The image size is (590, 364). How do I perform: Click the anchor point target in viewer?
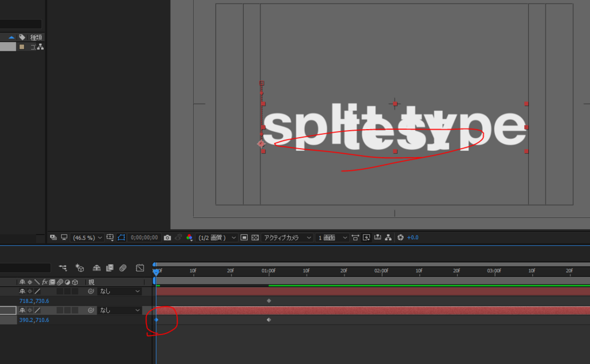pyautogui.click(x=261, y=143)
